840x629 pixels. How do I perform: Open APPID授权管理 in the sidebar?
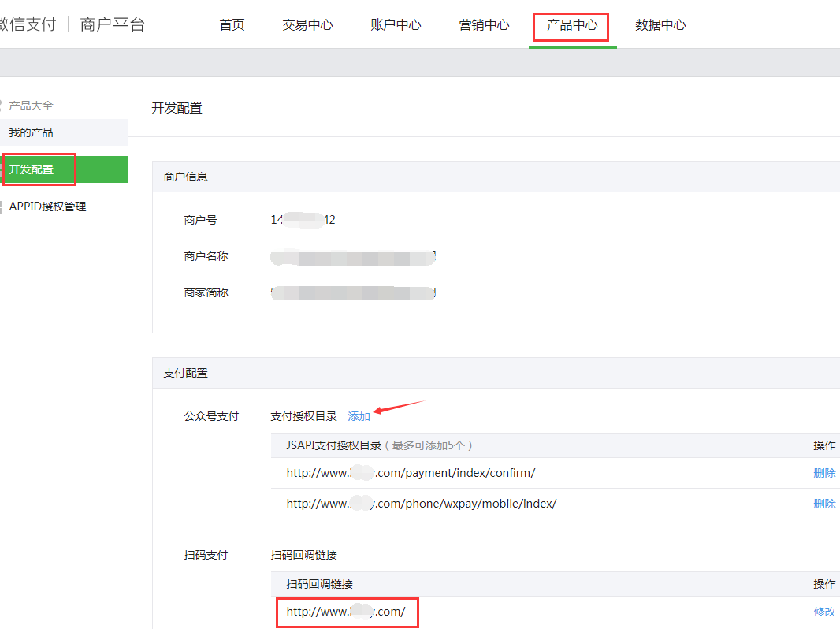(47, 207)
